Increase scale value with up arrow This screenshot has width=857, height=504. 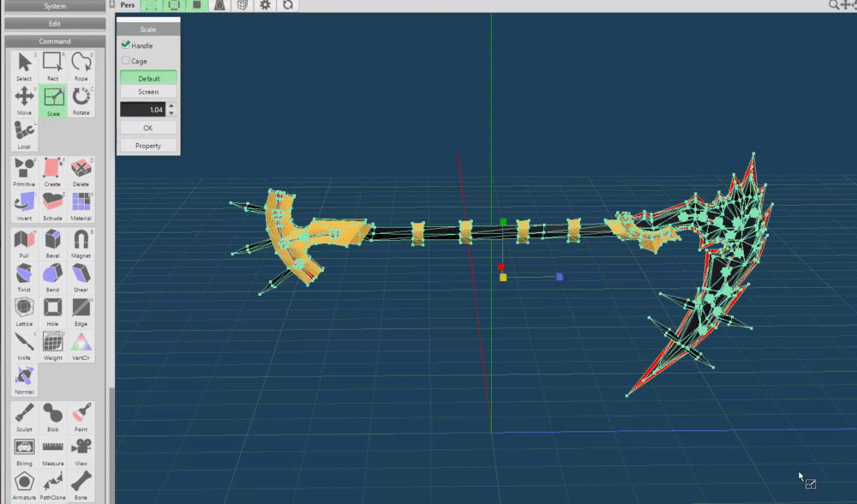coord(171,105)
